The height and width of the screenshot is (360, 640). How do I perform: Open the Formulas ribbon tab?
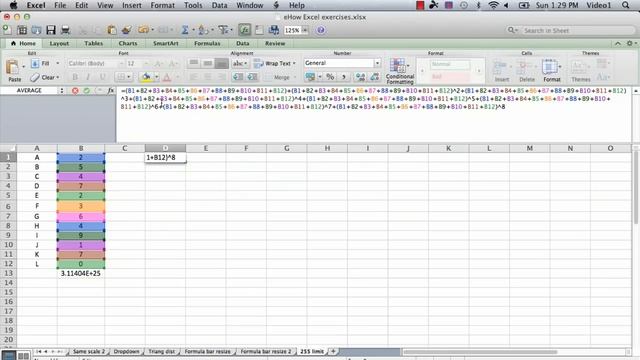tap(207, 43)
